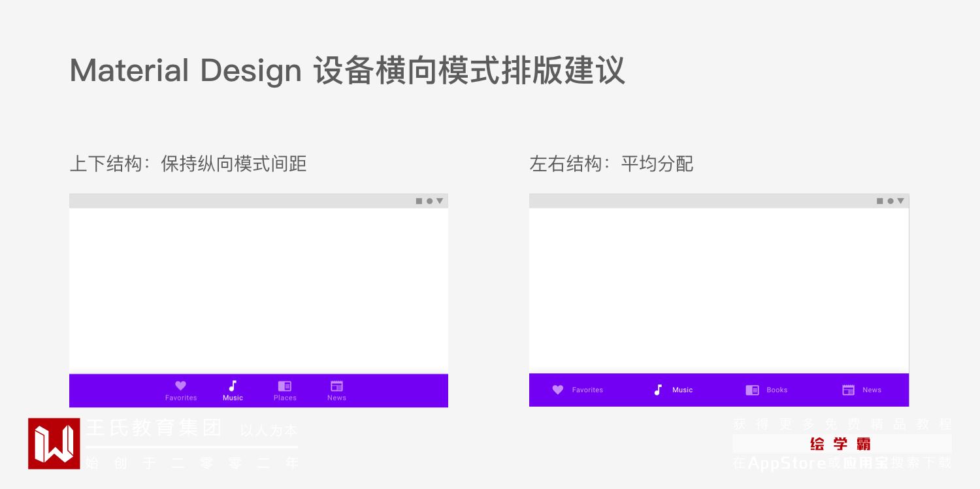Select the music note icon above the Music label
The image size is (980, 489).
tap(233, 386)
